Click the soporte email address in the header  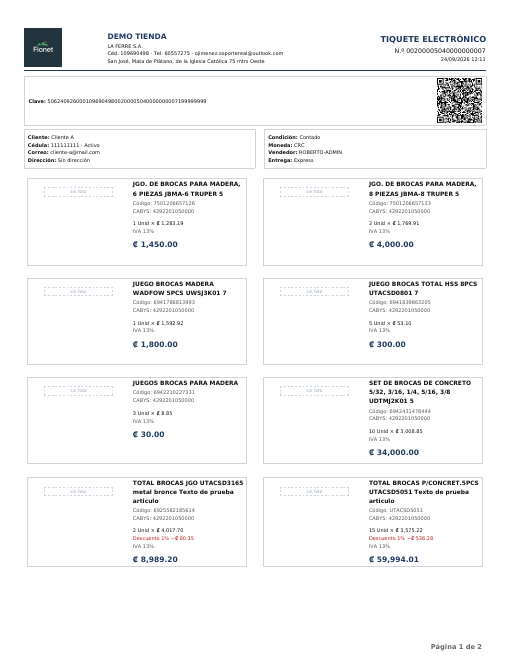pyautogui.click(x=239, y=53)
